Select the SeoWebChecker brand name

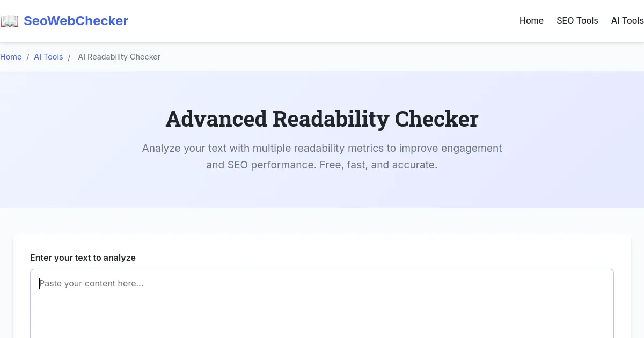pos(76,21)
